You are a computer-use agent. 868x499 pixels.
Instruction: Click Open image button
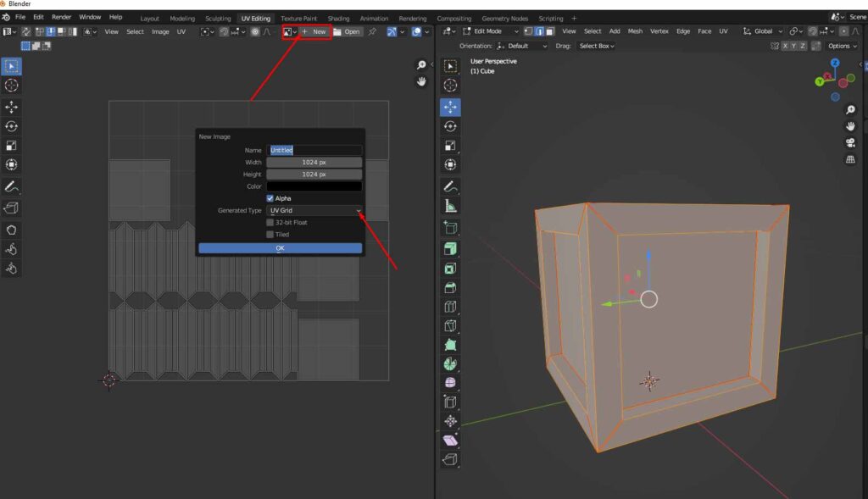pyautogui.click(x=347, y=31)
